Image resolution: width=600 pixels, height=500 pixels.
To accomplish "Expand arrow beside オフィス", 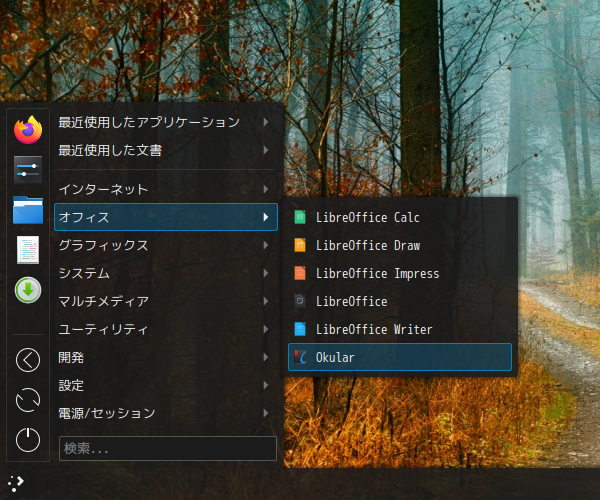I will [266, 217].
